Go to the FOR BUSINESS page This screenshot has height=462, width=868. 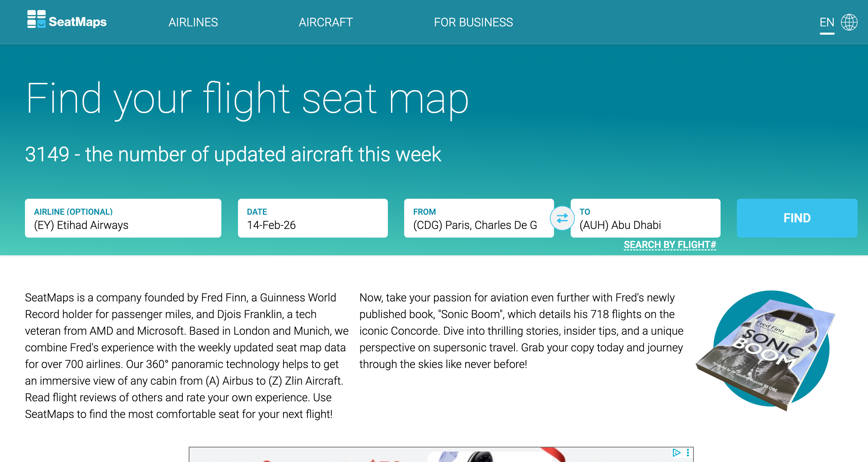[474, 22]
